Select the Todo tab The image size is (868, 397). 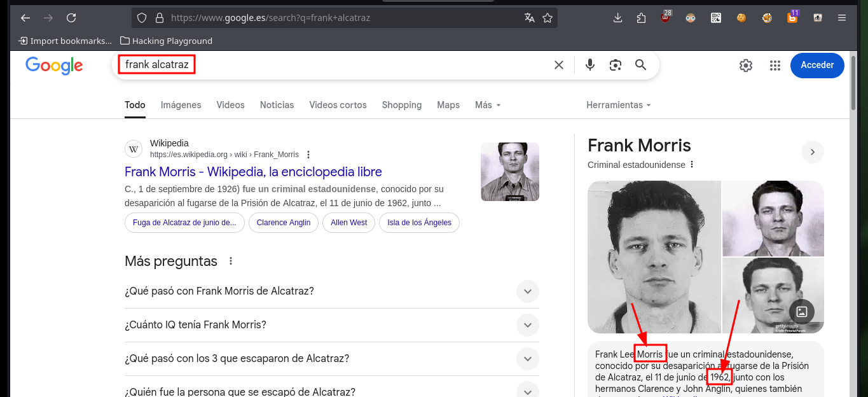[135, 105]
